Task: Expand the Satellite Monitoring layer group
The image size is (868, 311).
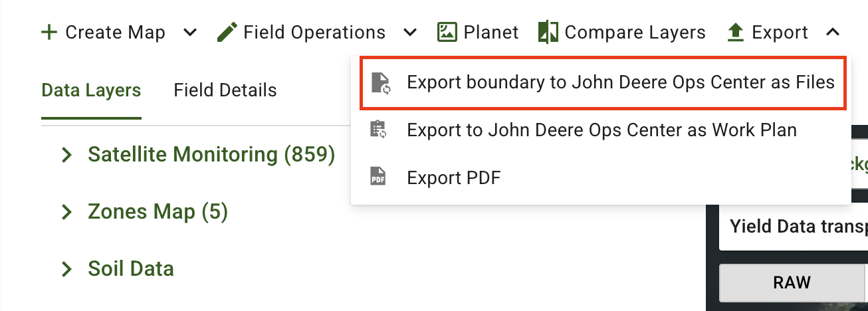Action: 66,155
